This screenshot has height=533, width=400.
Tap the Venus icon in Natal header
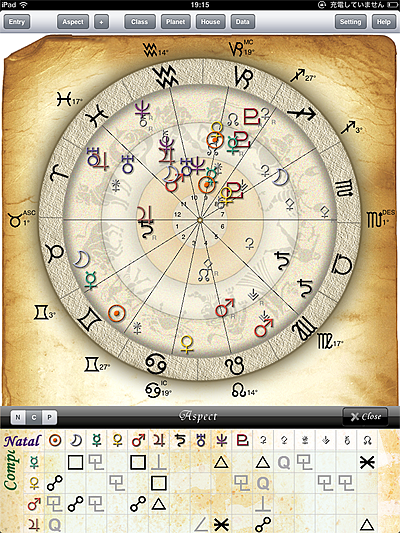click(117, 441)
